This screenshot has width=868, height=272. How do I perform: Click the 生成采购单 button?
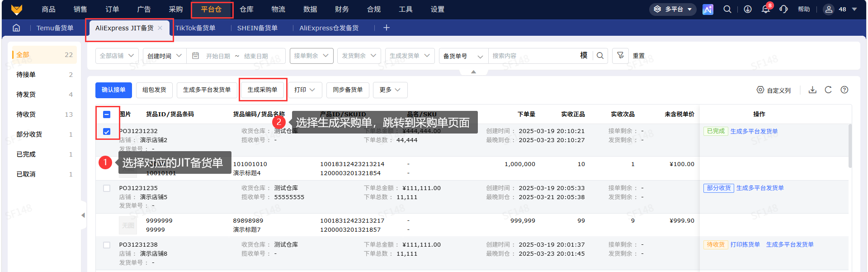pos(263,90)
